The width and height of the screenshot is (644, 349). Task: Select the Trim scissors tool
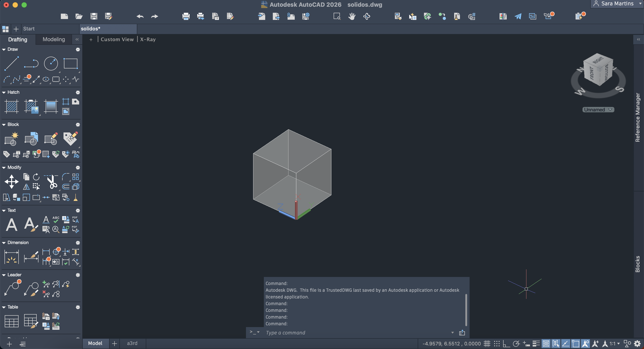51,182
